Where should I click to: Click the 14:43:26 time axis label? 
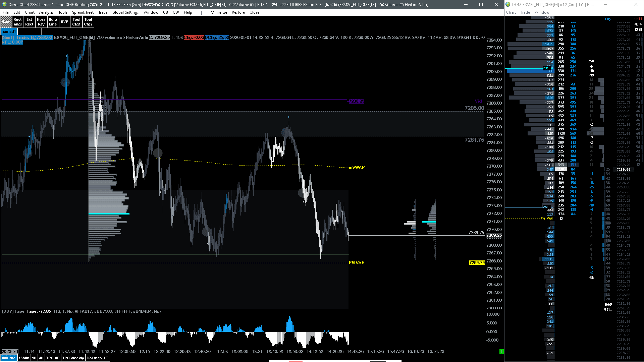355,352
